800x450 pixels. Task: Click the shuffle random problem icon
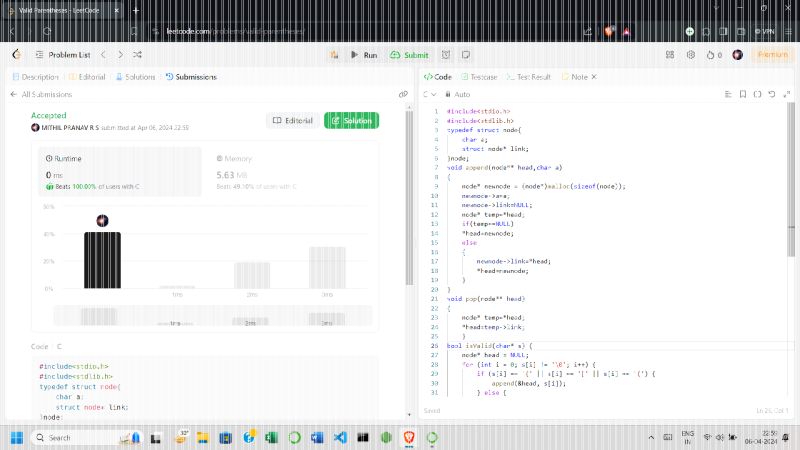click(x=137, y=55)
